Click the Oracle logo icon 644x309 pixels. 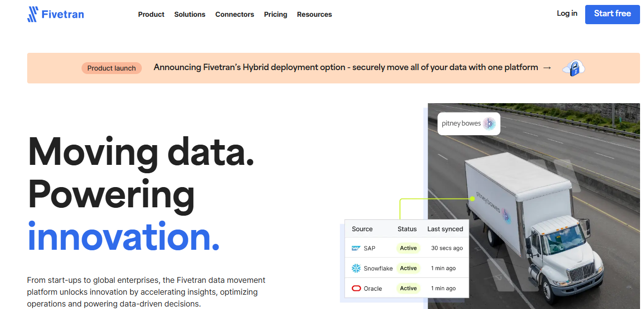[356, 288]
